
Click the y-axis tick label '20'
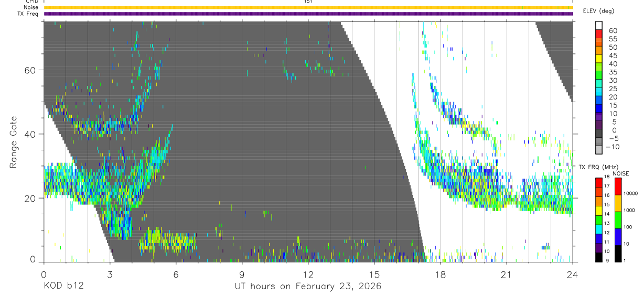click(30, 199)
